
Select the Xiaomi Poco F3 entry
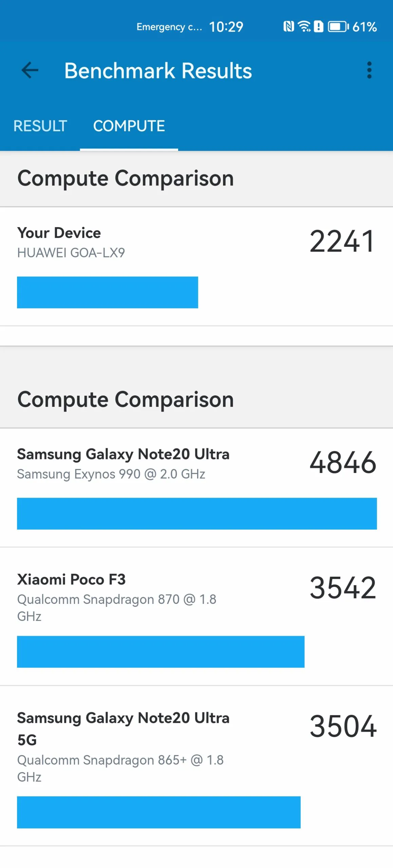click(x=196, y=616)
